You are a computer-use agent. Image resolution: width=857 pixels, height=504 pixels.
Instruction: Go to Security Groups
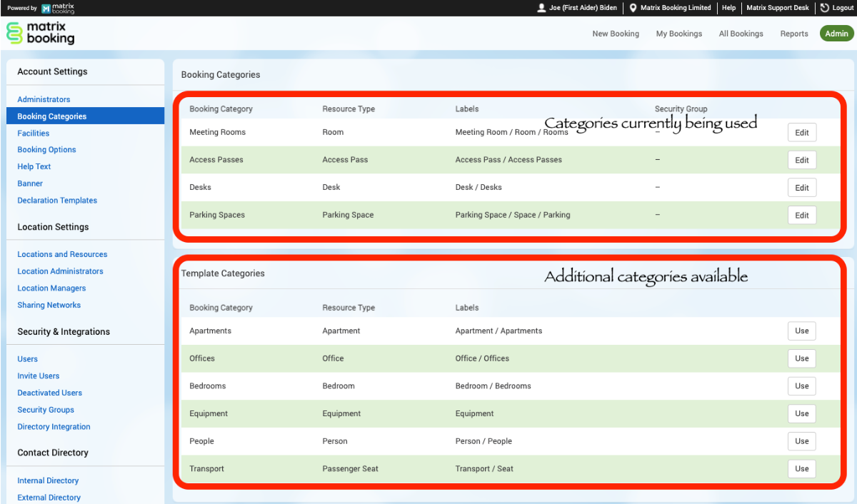[46, 410]
